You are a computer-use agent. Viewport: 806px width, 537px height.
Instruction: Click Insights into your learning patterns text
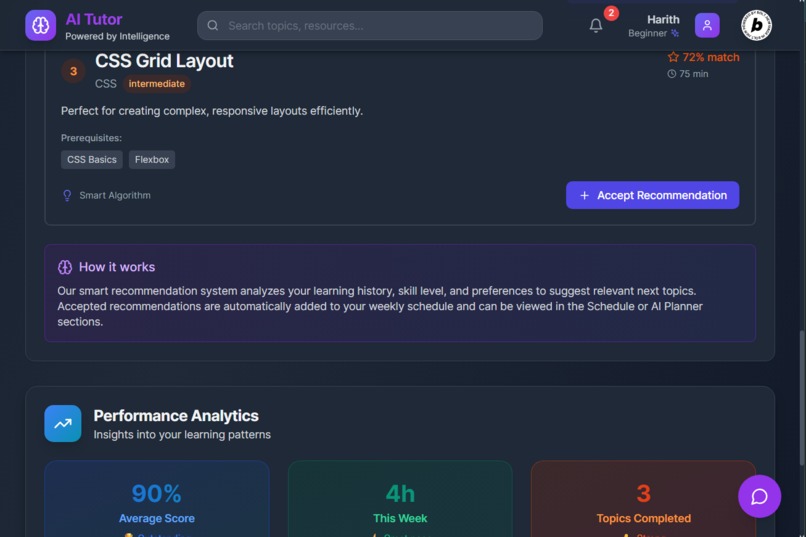click(x=182, y=435)
